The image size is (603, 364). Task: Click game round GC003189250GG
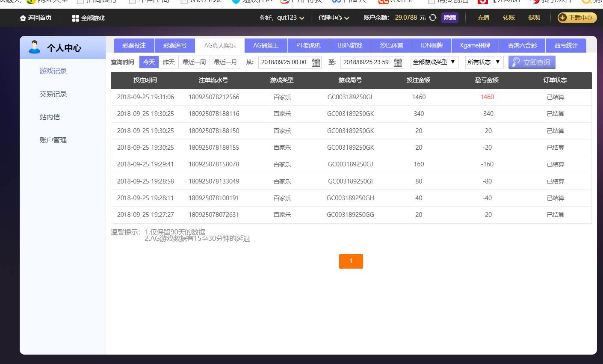[x=350, y=215]
